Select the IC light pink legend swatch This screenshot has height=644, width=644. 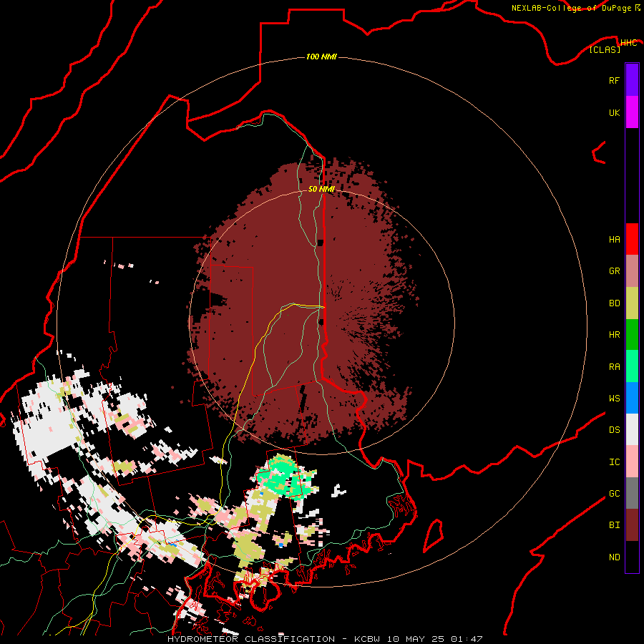point(632,462)
